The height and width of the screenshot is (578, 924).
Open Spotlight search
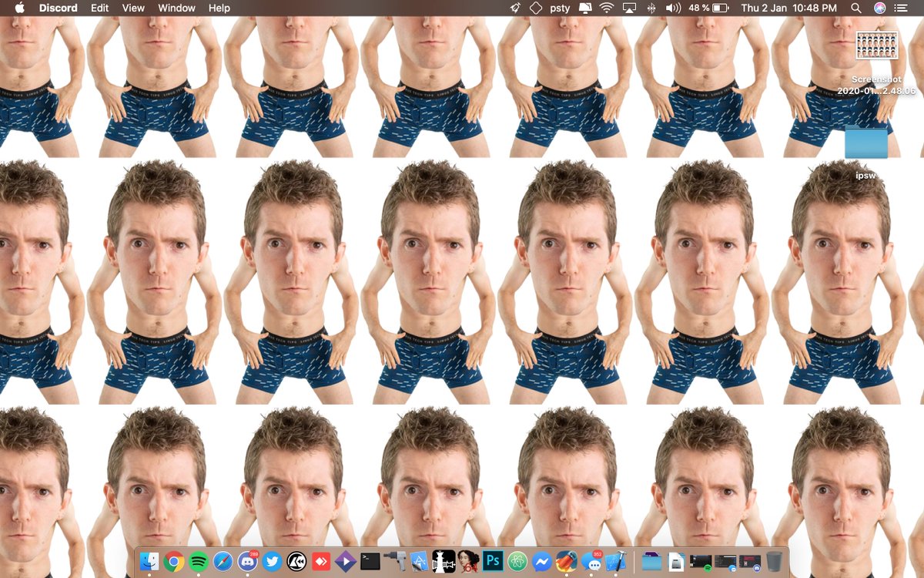point(856,8)
